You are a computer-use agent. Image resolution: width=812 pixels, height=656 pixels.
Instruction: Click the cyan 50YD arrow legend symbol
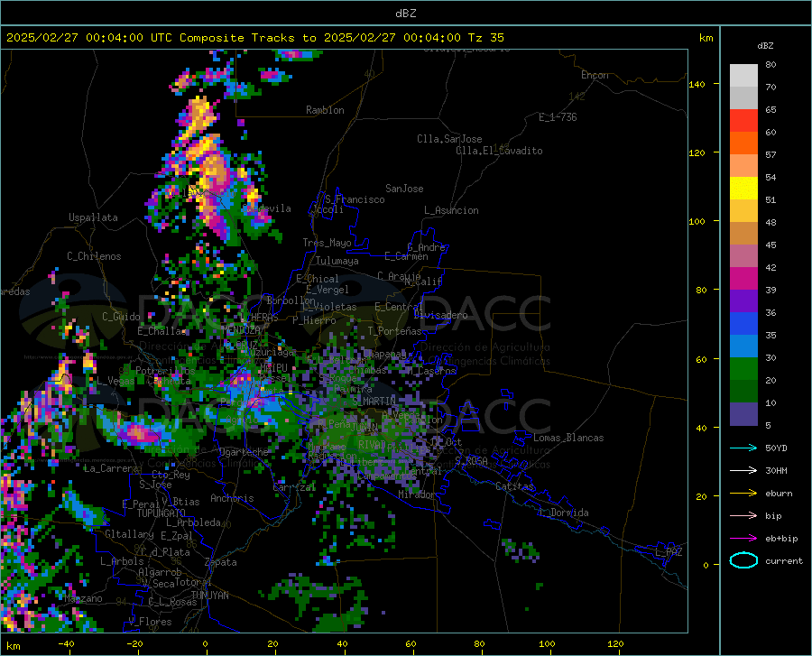pyautogui.click(x=743, y=448)
